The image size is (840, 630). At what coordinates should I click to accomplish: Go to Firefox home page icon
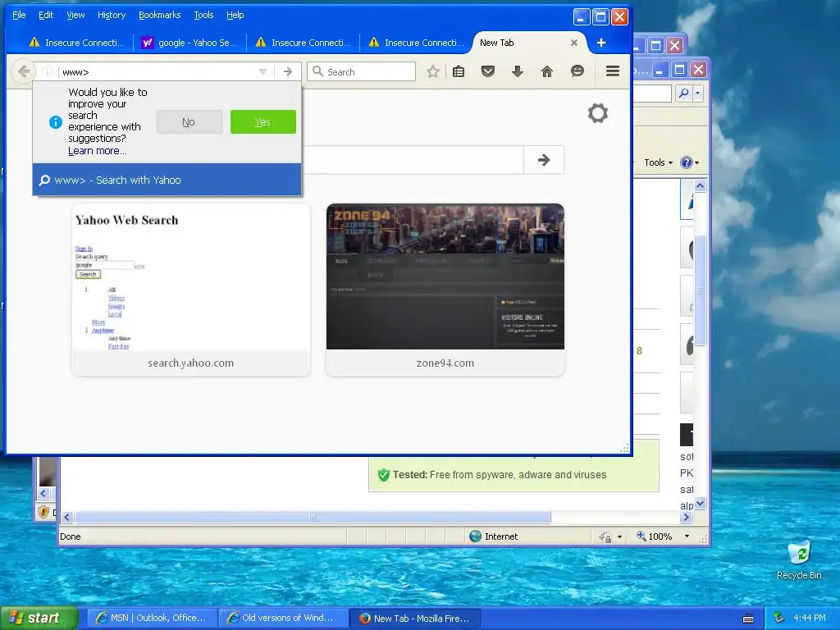click(547, 71)
